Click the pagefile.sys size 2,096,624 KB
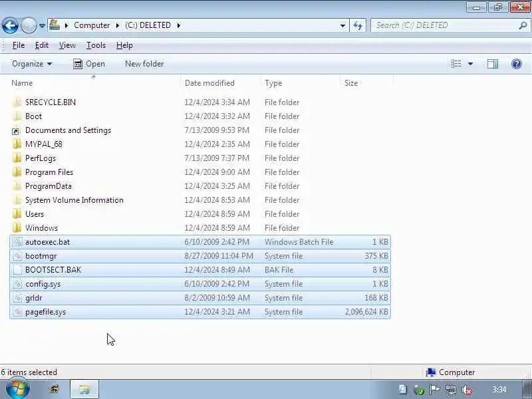Screen dimensions: 532x399 [x=366, y=312]
